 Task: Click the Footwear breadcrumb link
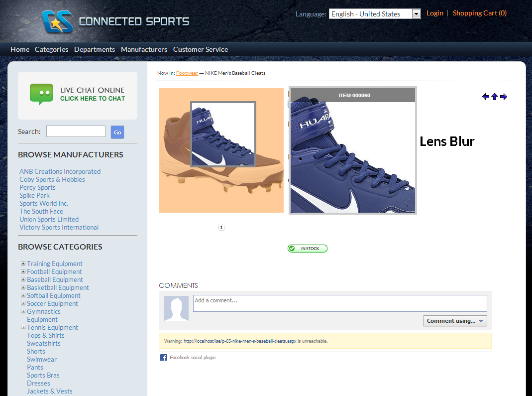187,73
